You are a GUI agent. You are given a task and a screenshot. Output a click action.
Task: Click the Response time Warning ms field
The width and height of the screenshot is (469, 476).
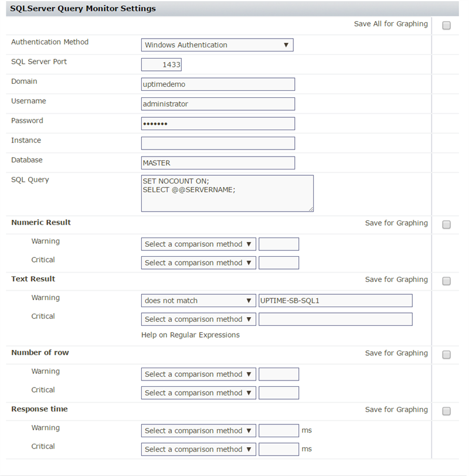[278, 431]
